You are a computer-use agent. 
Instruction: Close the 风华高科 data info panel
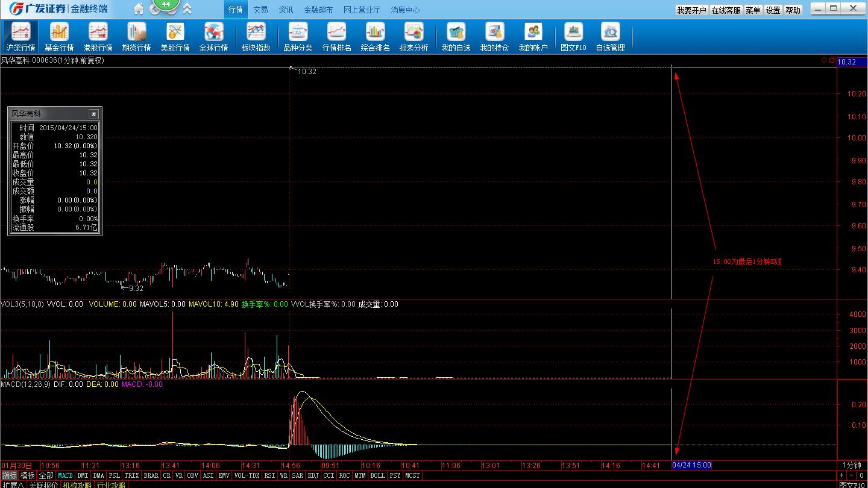point(93,114)
